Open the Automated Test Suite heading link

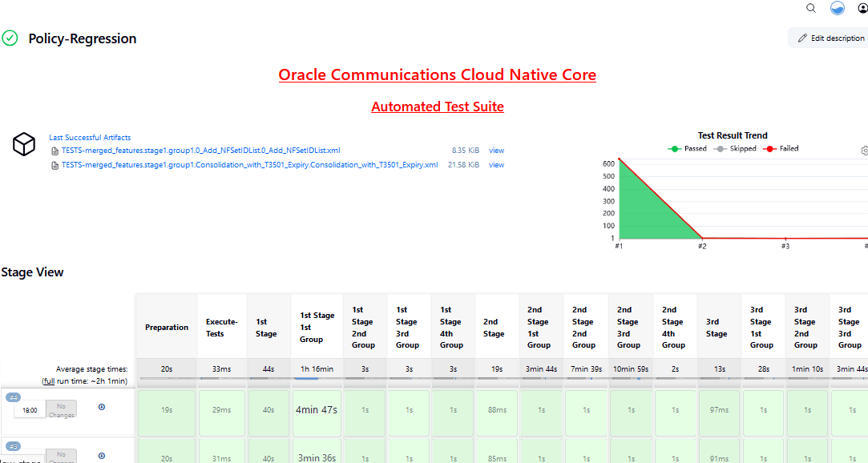[438, 107]
